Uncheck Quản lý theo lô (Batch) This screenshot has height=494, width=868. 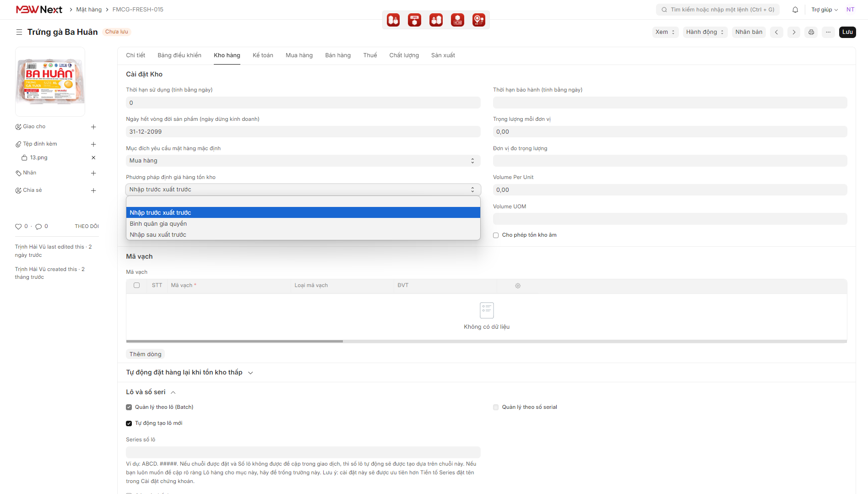(x=129, y=407)
